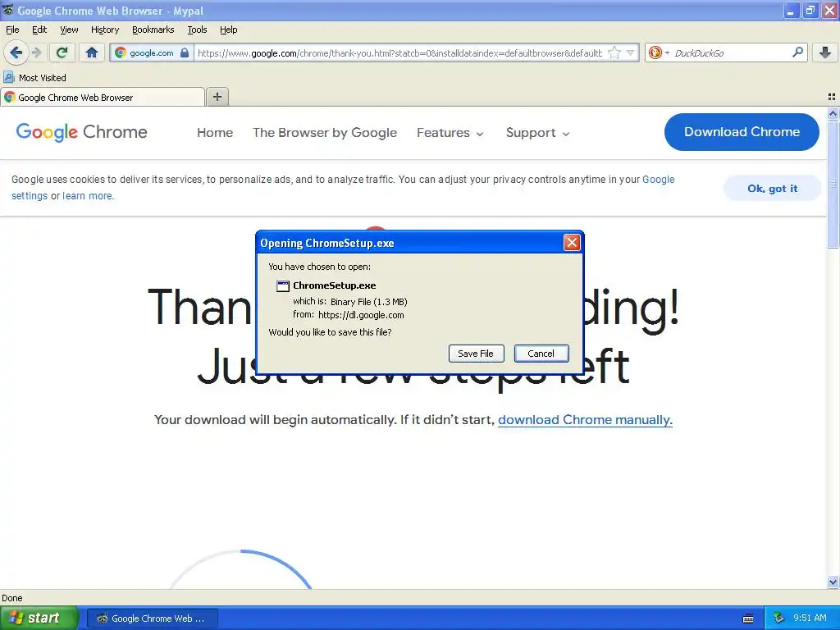Image resolution: width=840 pixels, height=630 pixels.
Task: Accept cookies with Ok, got it
Action: 772,188
